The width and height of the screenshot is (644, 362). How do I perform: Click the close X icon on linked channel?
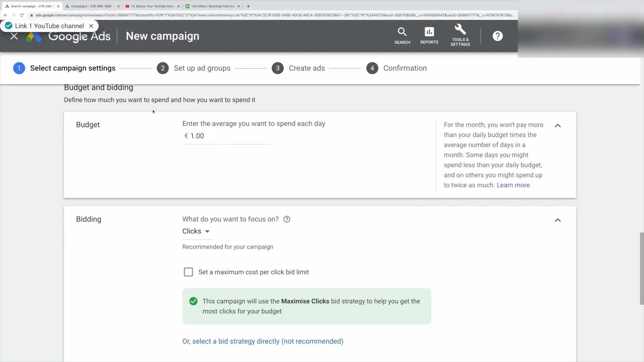click(92, 25)
